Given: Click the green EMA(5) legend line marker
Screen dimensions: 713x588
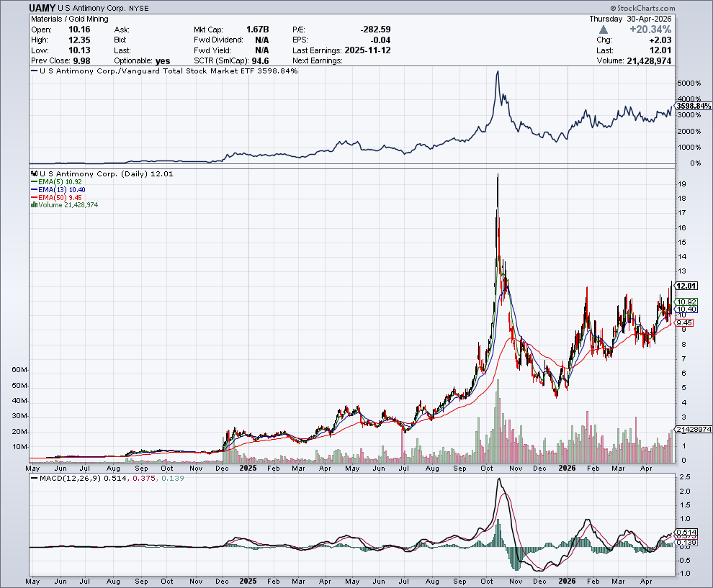Looking at the screenshot, I should point(34,182).
